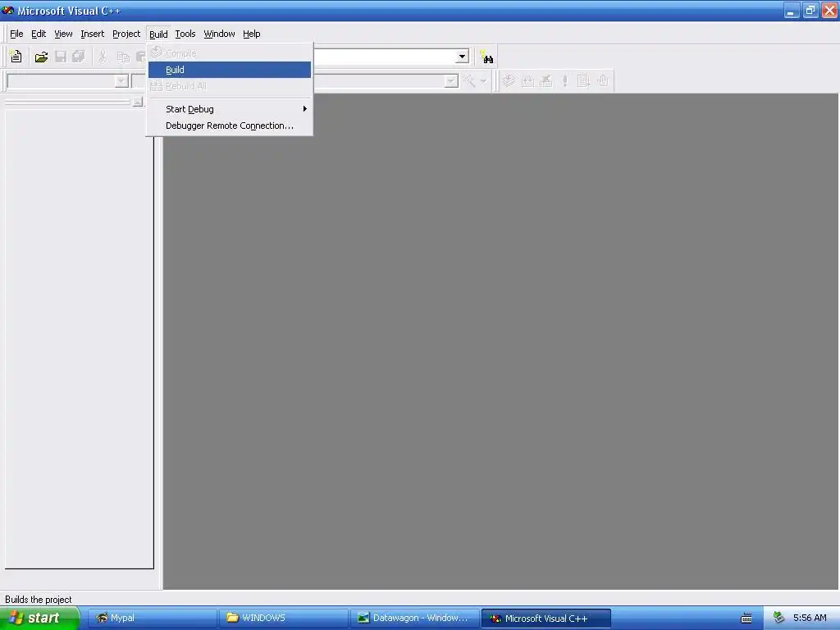Image resolution: width=840 pixels, height=630 pixels.
Task: Click the Find in Files binoculars icon
Action: [x=486, y=57]
